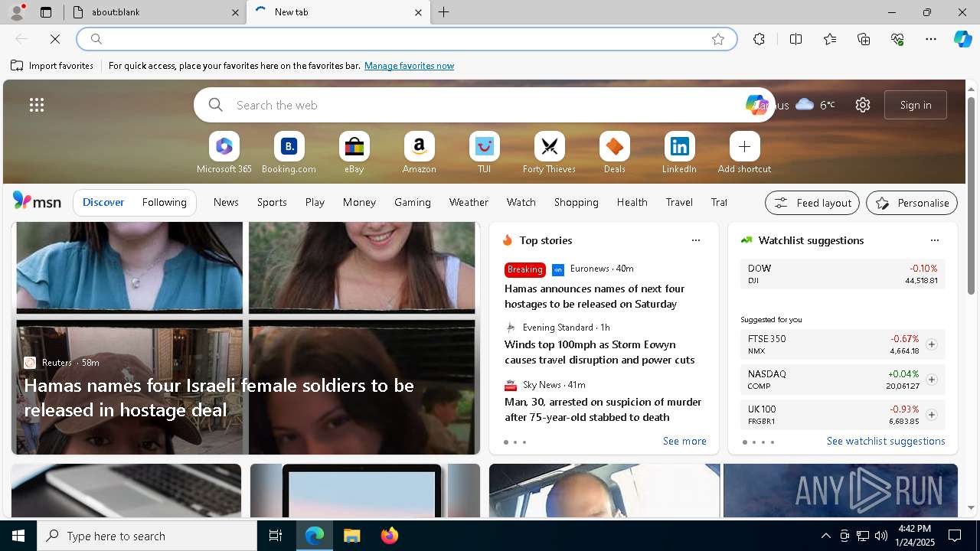Open page settings gear icon
The width and height of the screenshot is (980, 551).
tap(863, 105)
